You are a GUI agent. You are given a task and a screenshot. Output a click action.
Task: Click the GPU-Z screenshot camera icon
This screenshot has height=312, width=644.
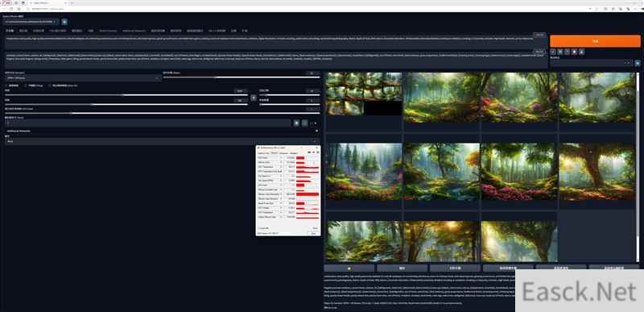(309, 152)
